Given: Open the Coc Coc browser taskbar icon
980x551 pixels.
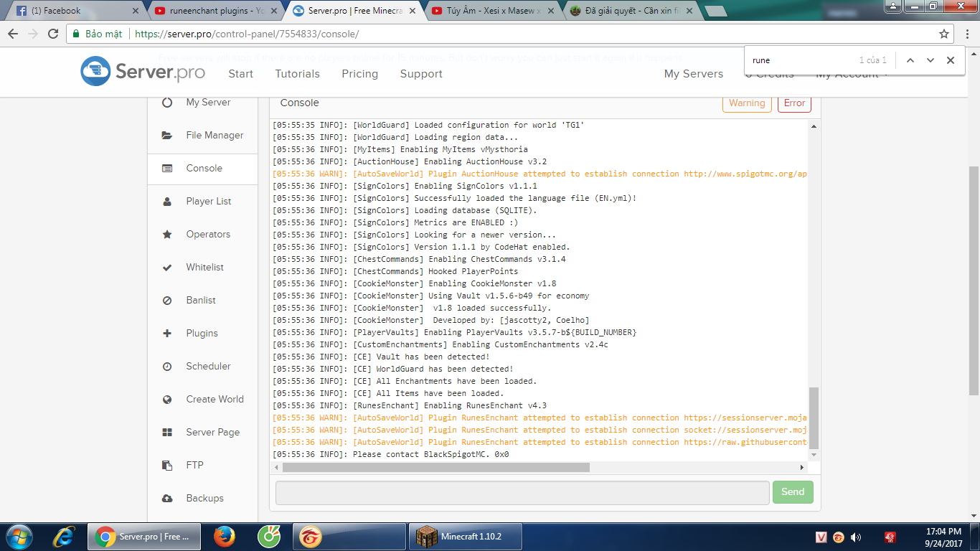Looking at the screenshot, I should [x=268, y=537].
